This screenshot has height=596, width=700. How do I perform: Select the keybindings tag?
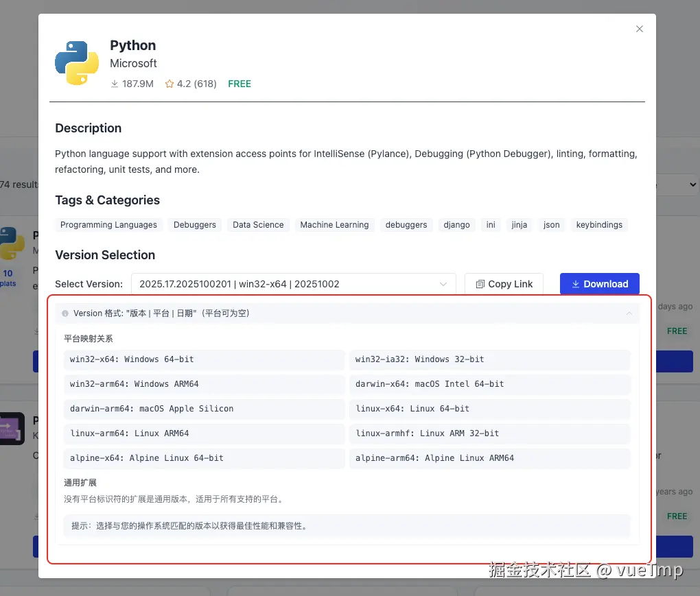click(x=599, y=225)
